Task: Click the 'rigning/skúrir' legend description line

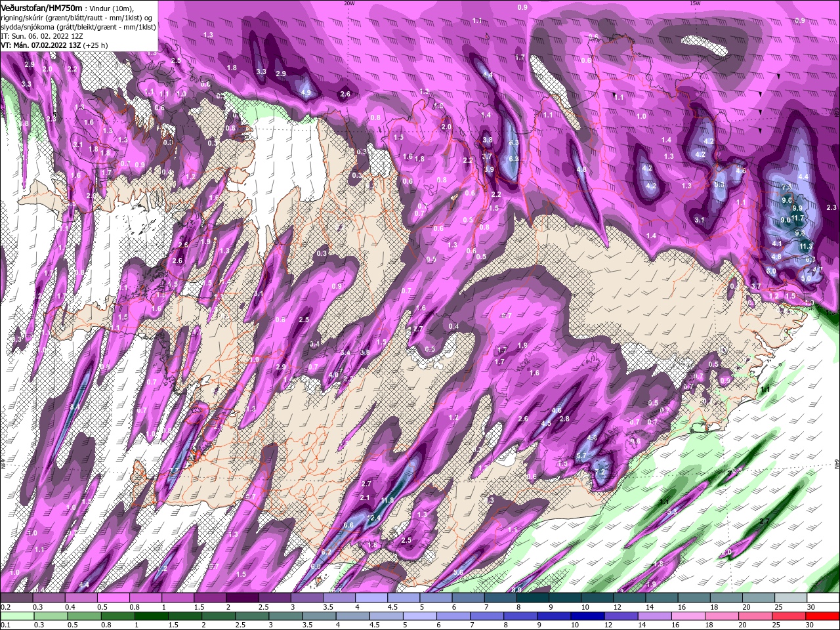Action: coord(77,17)
